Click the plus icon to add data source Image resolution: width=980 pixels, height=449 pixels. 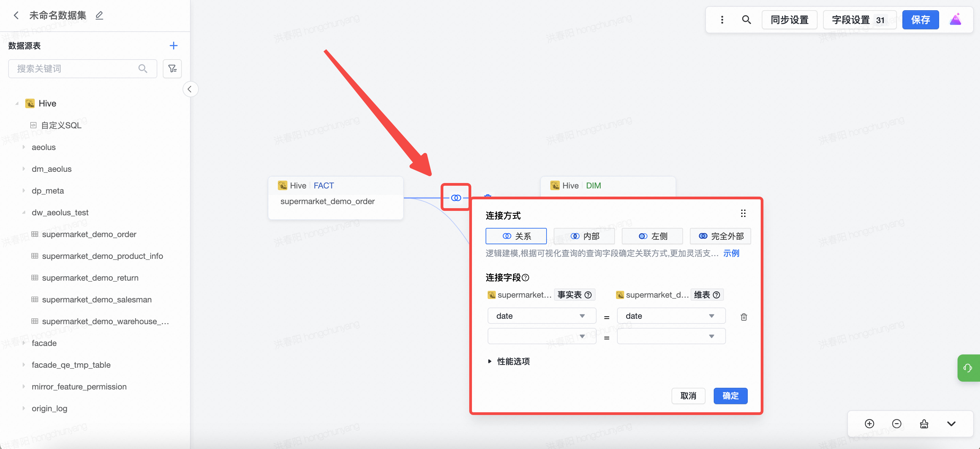pyautogui.click(x=173, y=46)
